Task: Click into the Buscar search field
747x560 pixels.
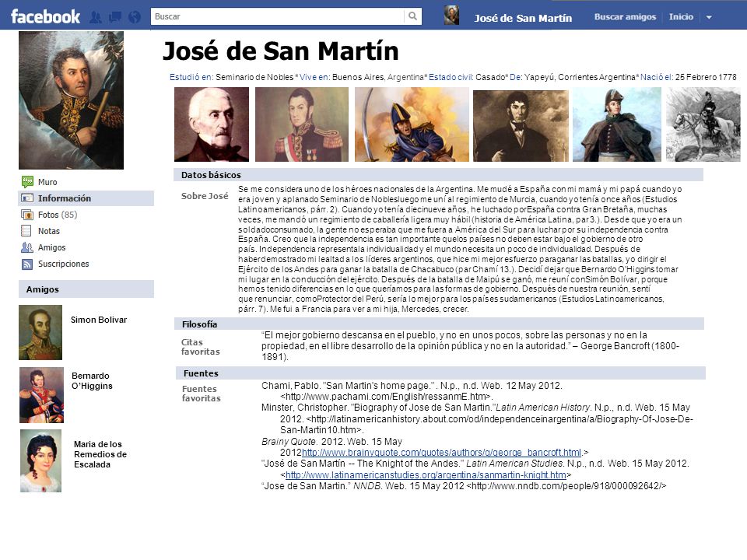Action: click(x=278, y=16)
